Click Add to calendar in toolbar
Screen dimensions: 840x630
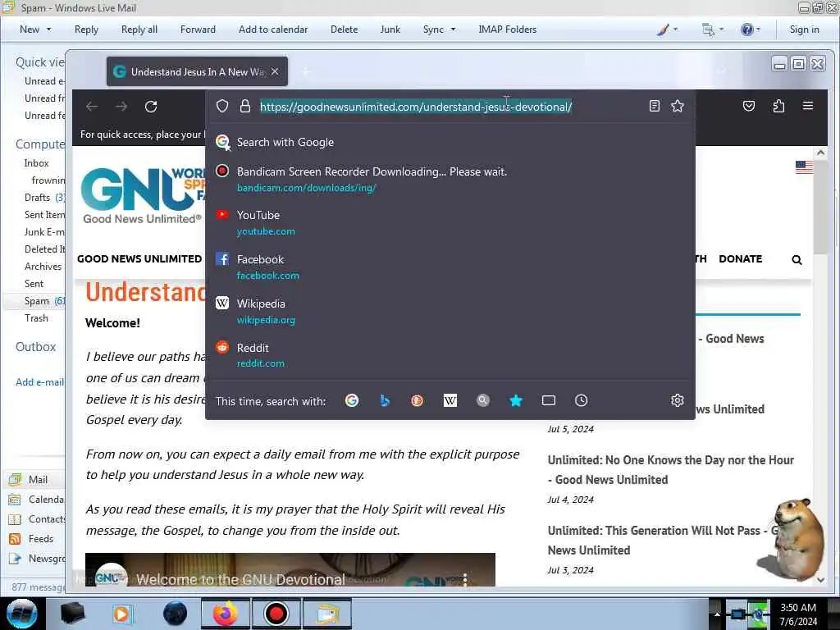(273, 30)
